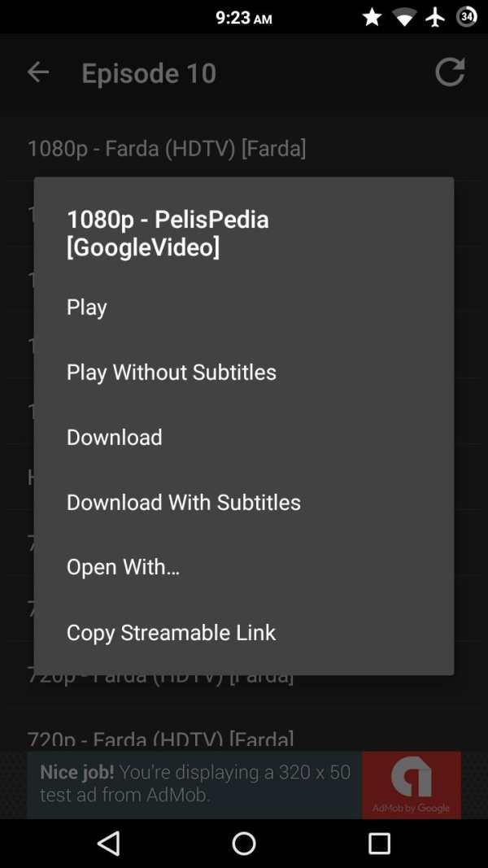488x868 pixels.
Task: Tap the AdMob logo in ad banner
Action: [411, 784]
